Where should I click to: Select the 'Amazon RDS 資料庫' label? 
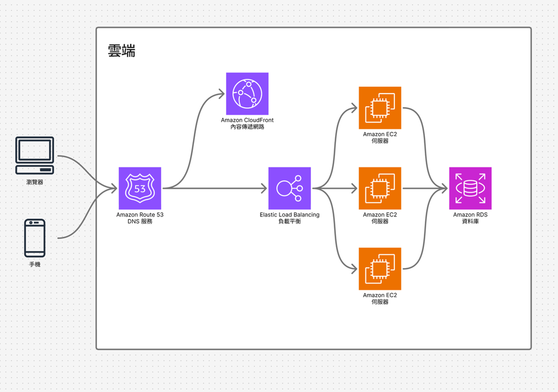470,218
